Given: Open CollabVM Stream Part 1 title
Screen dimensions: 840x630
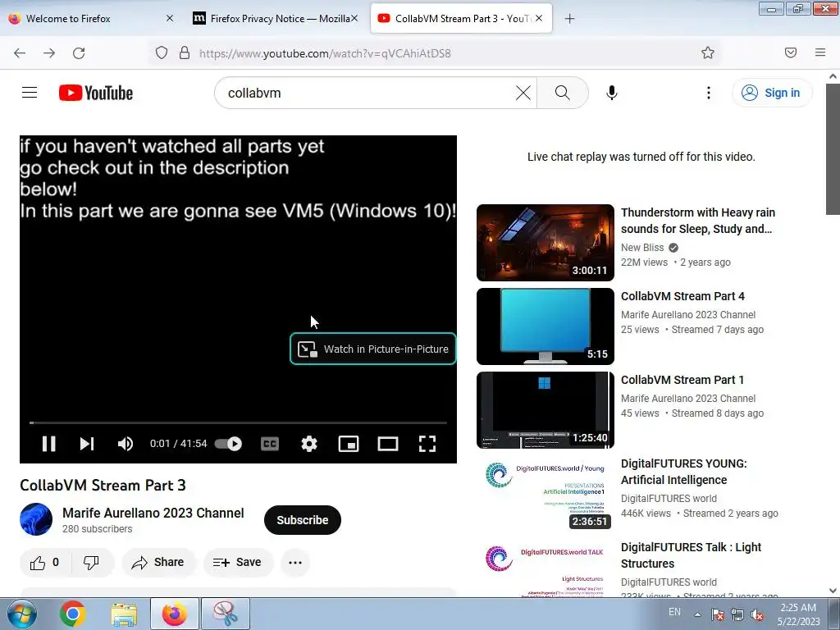Looking at the screenshot, I should [x=682, y=380].
